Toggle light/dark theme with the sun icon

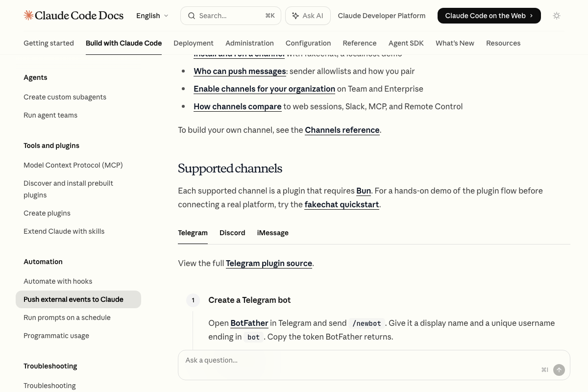click(557, 16)
